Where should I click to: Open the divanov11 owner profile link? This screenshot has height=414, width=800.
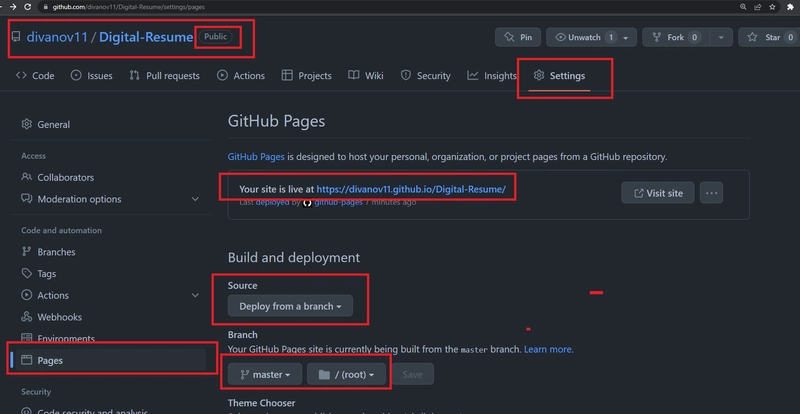tap(57, 37)
